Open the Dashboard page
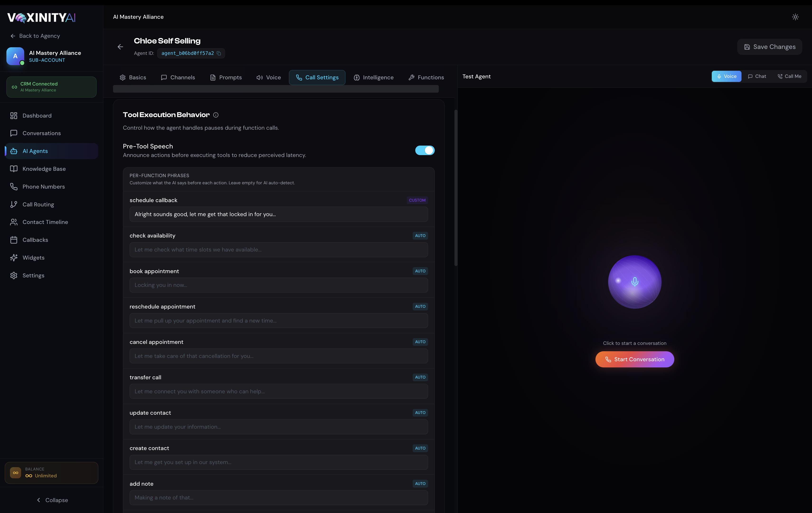Viewport: 812px width, 513px height. [x=52, y=116]
